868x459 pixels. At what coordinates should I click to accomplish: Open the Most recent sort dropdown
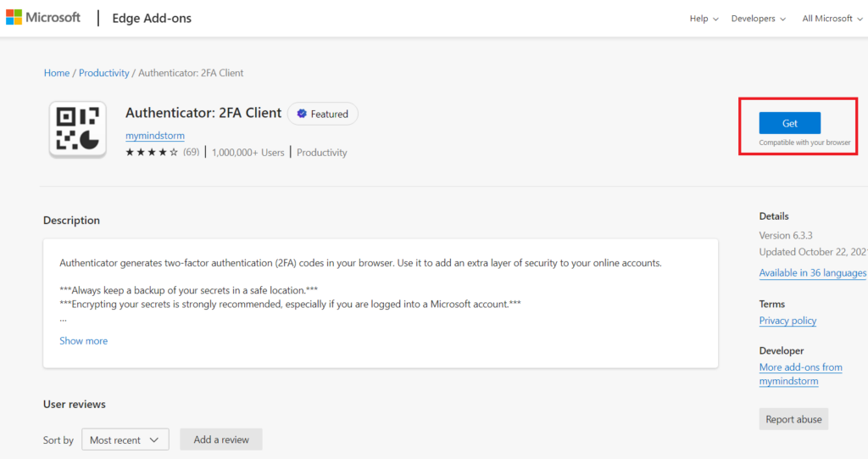(125, 439)
